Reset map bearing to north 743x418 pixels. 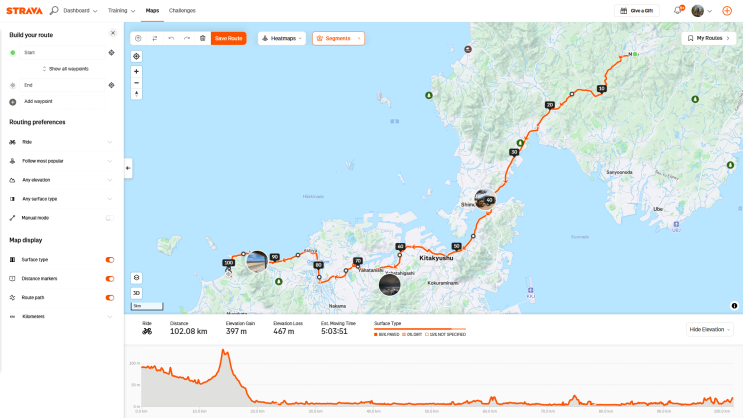(136, 94)
